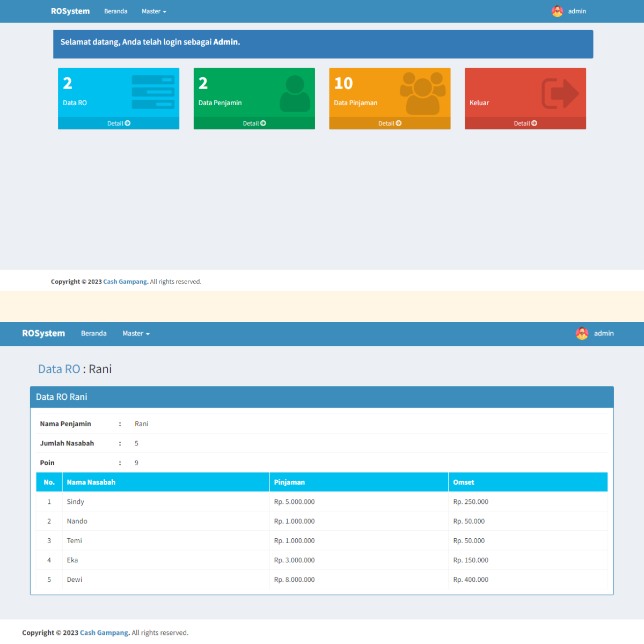
Task: Click the Data RO Rani panel heading
Action: point(62,397)
